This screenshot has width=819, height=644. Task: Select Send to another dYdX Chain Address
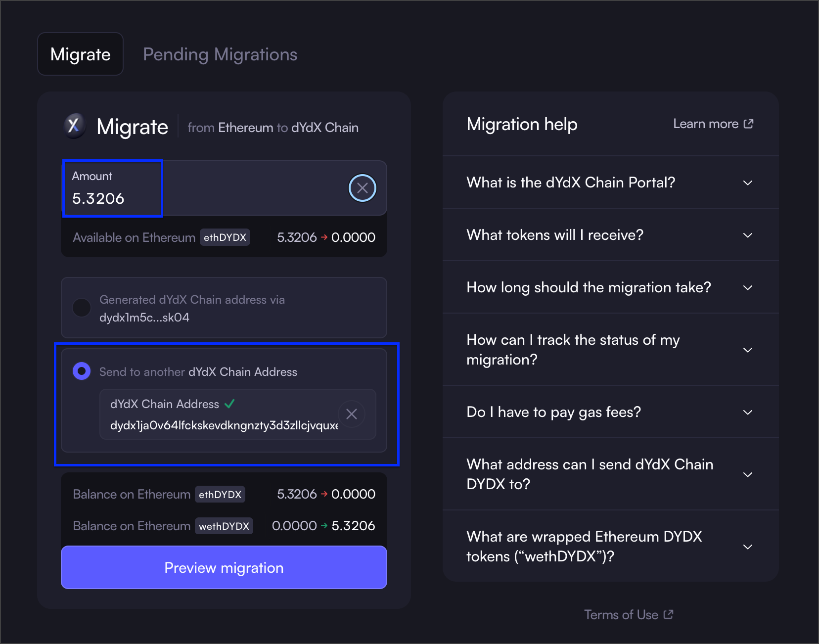82,371
